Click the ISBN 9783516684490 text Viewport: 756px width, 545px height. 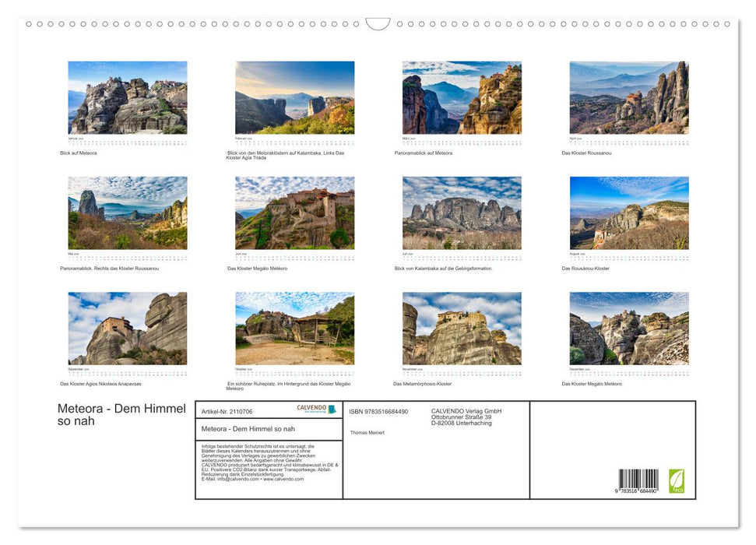pyautogui.click(x=378, y=411)
